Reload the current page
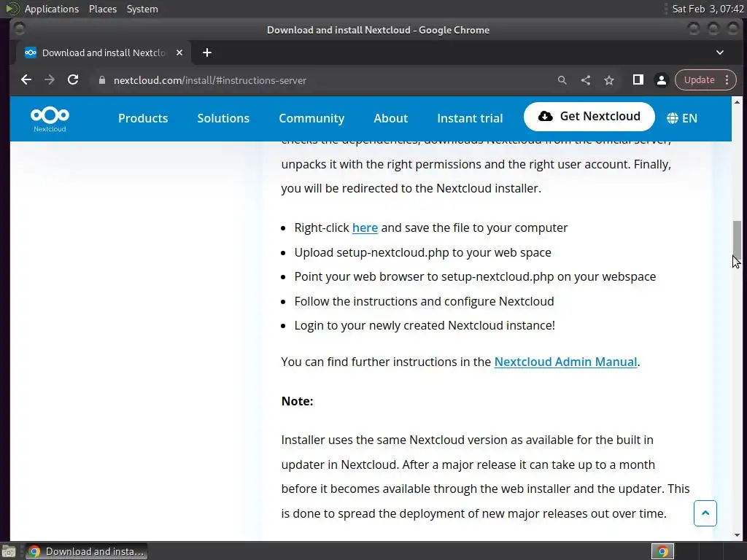747x560 pixels. click(x=73, y=80)
